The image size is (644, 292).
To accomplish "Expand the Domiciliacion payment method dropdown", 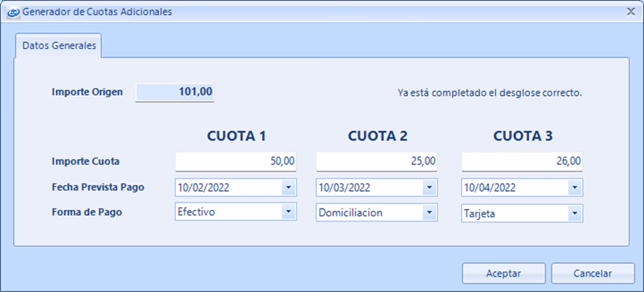I will point(429,213).
